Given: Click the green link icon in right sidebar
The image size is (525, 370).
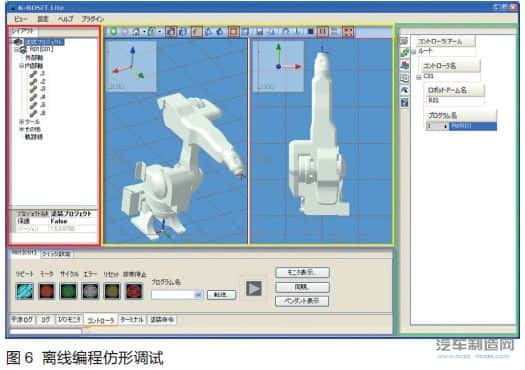Looking at the screenshot, I should tap(404, 52).
